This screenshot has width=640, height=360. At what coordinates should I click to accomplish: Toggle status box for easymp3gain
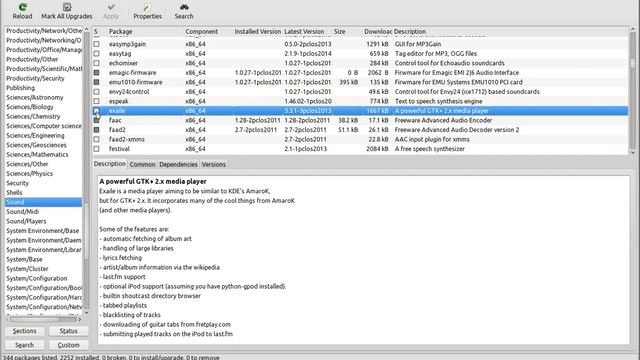(x=96, y=44)
